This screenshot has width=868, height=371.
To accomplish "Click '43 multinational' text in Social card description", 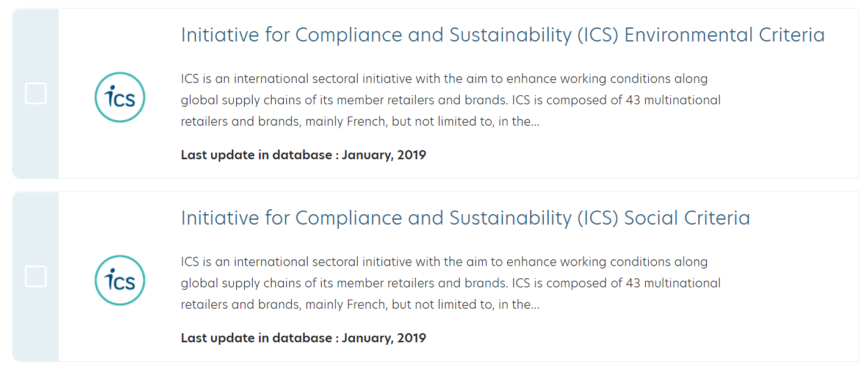I will pyautogui.click(x=673, y=283).
